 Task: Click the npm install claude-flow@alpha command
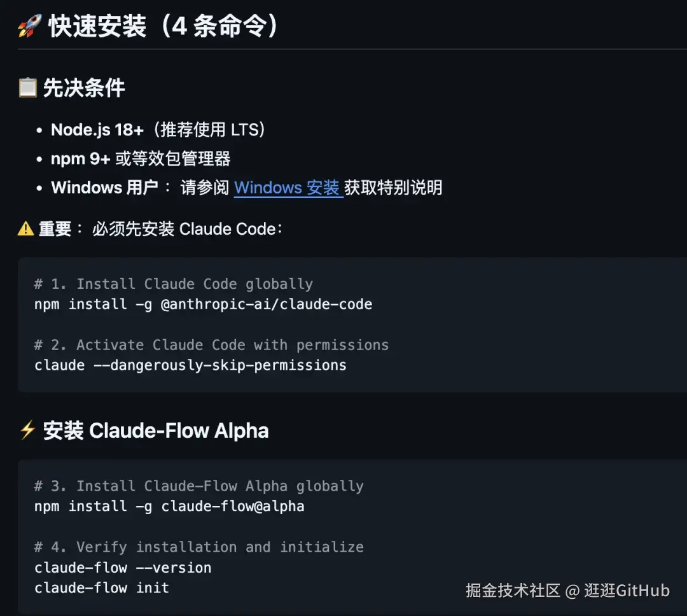point(169,507)
